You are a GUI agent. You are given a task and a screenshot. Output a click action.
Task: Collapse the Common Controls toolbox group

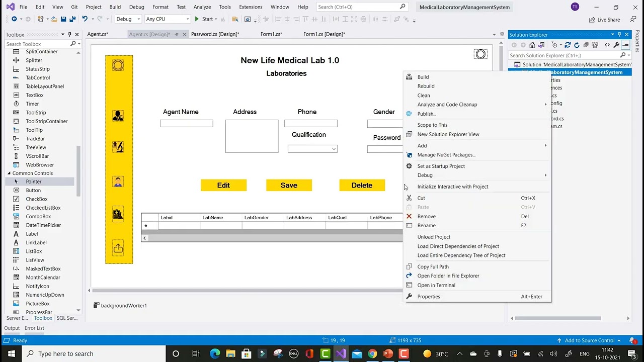tap(9, 173)
